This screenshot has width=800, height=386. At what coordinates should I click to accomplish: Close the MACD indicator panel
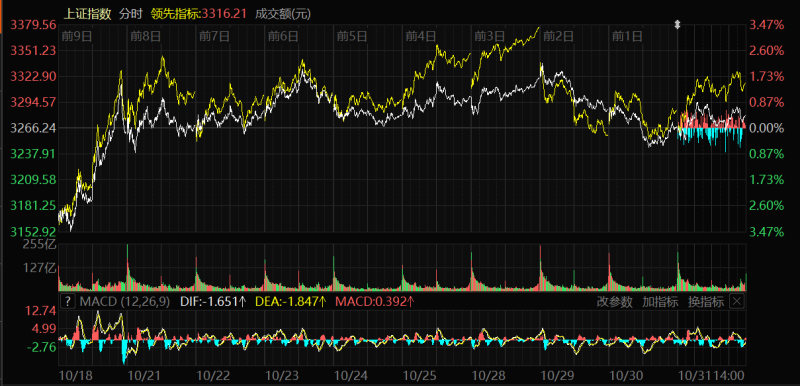737,301
